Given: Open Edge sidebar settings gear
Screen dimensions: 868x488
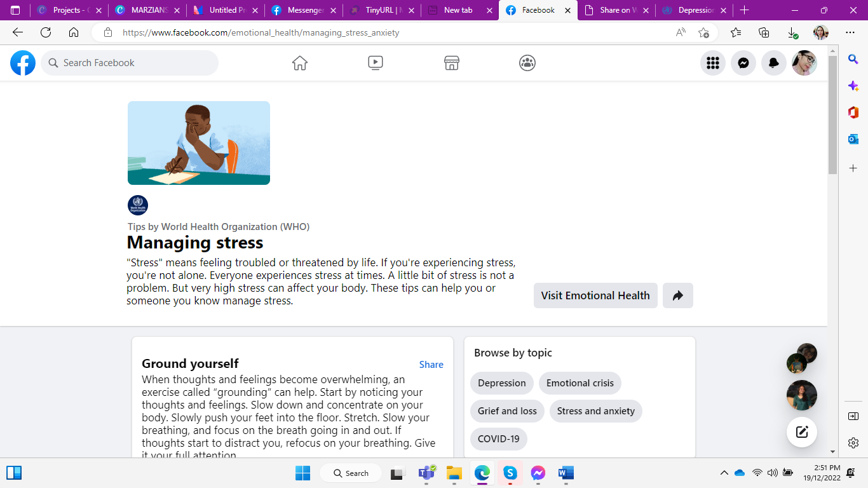Looking at the screenshot, I should click(x=853, y=443).
